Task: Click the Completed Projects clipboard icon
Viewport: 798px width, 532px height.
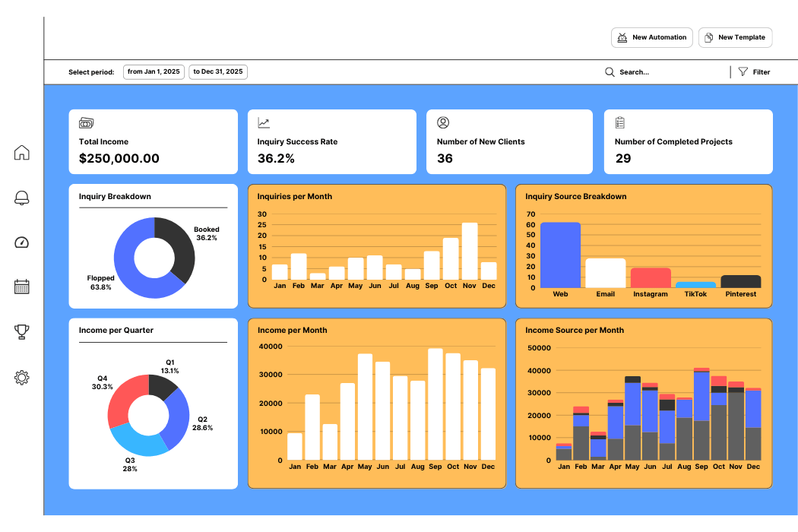Action: [620, 123]
